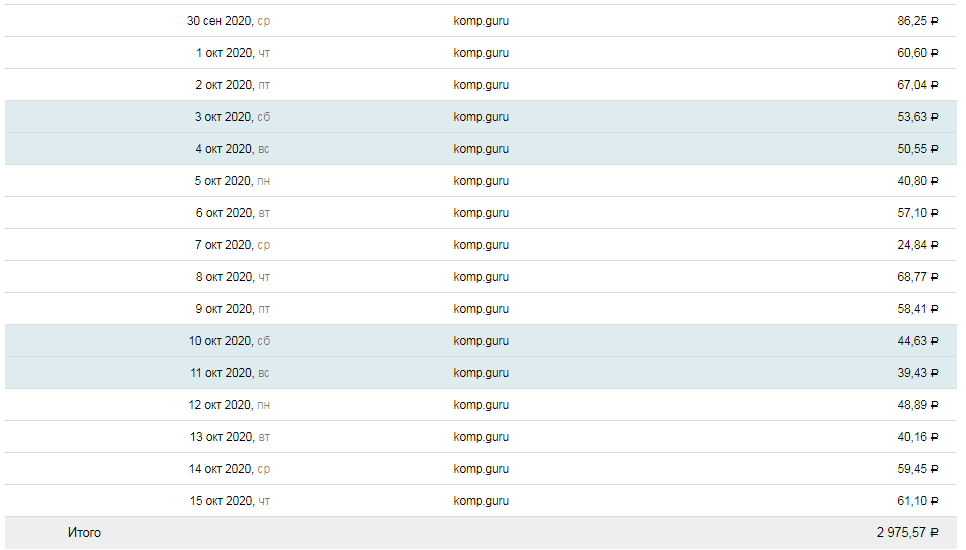Screen dimensions: 966x550
Task: Click komp.guru link in 11 окт 2020 row
Action: [x=481, y=373]
